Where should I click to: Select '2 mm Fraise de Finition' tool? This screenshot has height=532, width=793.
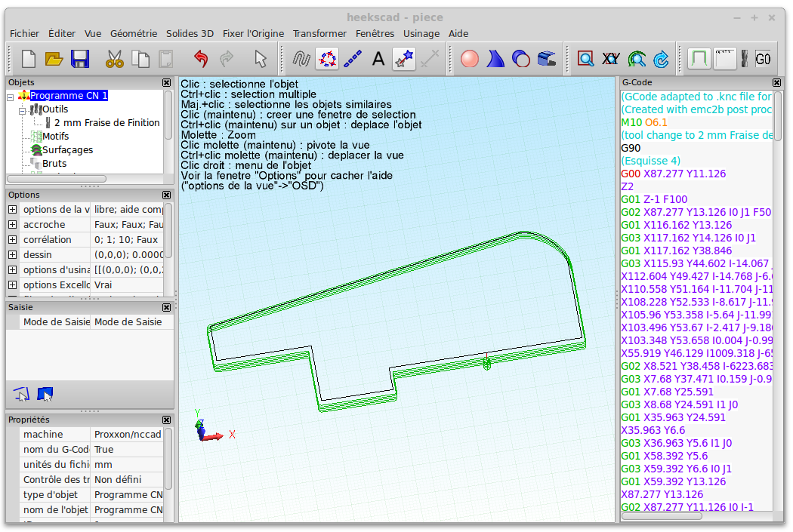106,123
